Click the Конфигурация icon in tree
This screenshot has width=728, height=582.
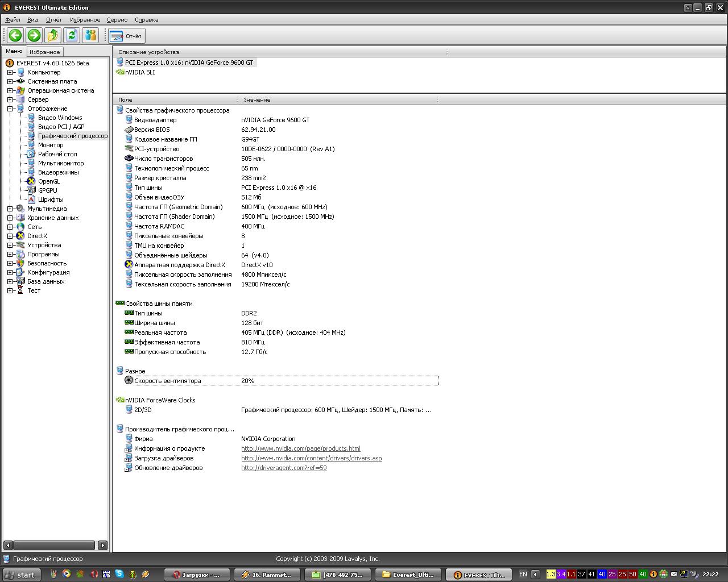coord(20,272)
